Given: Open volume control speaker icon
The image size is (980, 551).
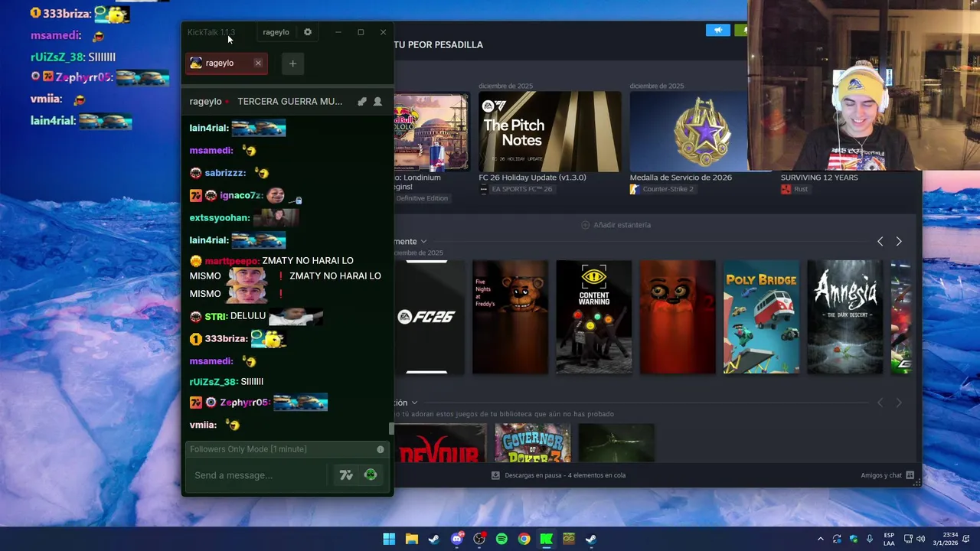Looking at the screenshot, I should [x=920, y=539].
